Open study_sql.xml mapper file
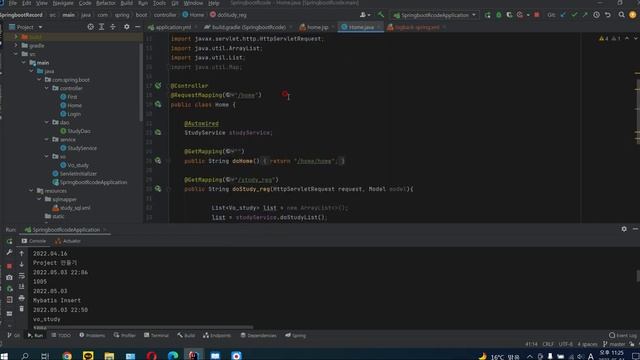The height and width of the screenshot is (360, 640). coord(75,208)
